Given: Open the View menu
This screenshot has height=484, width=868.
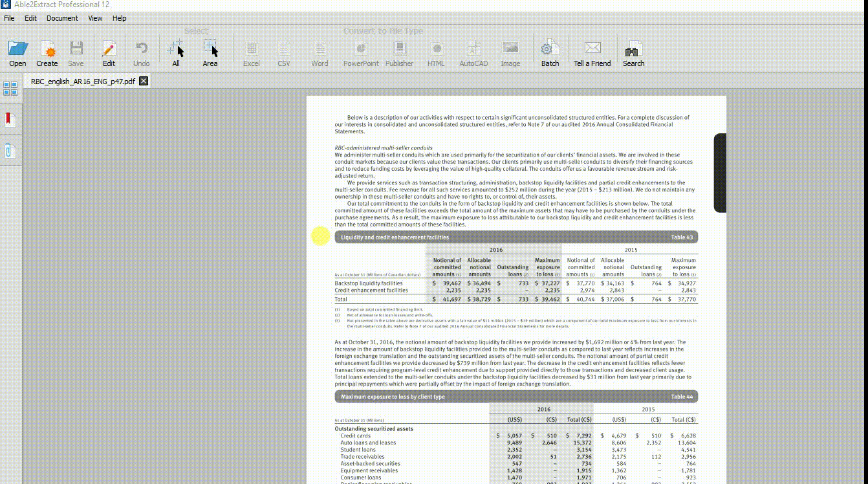Looking at the screenshot, I should pyautogui.click(x=95, y=18).
